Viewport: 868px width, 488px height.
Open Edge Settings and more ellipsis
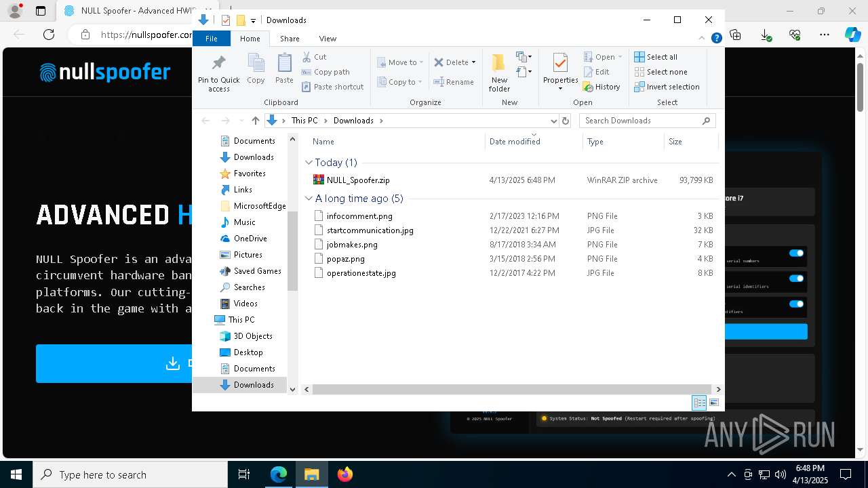(x=824, y=35)
